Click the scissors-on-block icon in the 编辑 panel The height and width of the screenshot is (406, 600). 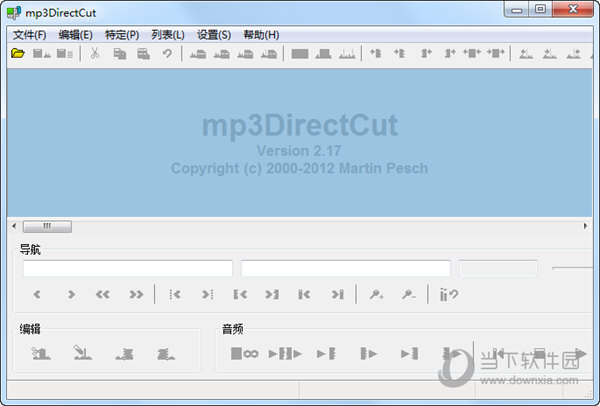click(41, 353)
